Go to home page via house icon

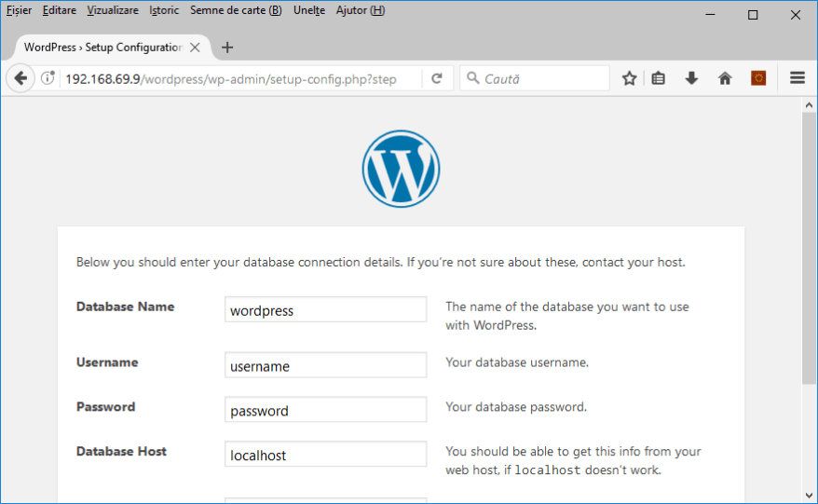click(725, 79)
